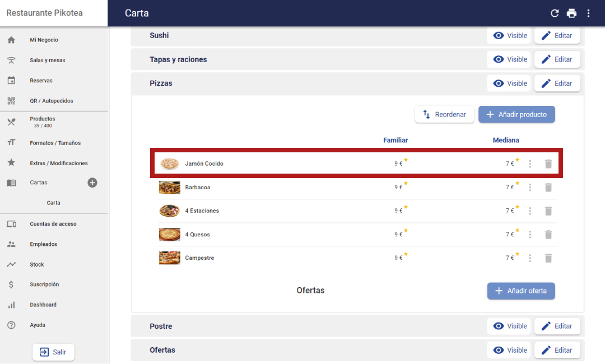Click the refresh icon in the header
Viewport: 605px width, 364px height.
pos(555,13)
